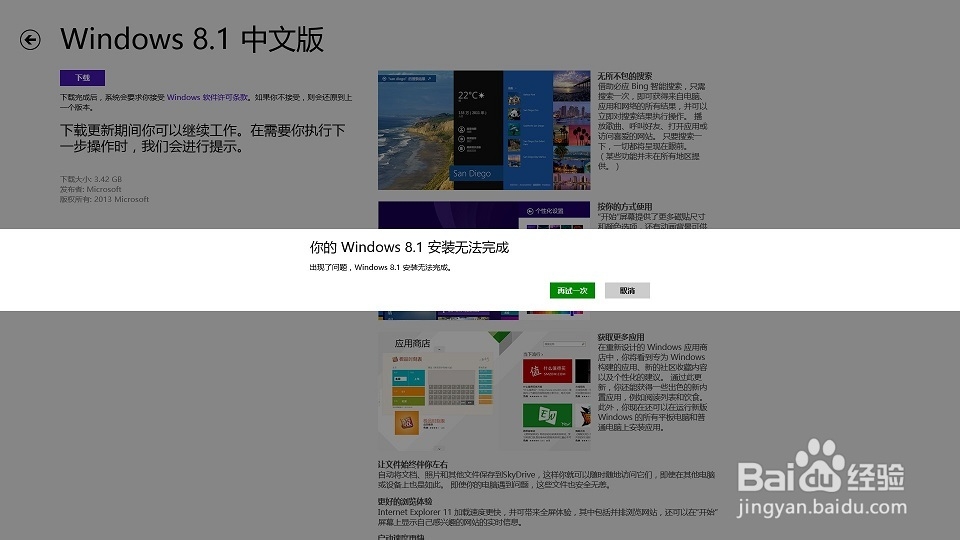This screenshot has height=540, width=960.
Task: Open the 应用商店 store screenshot thumbnail
Action: tap(484, 391)
